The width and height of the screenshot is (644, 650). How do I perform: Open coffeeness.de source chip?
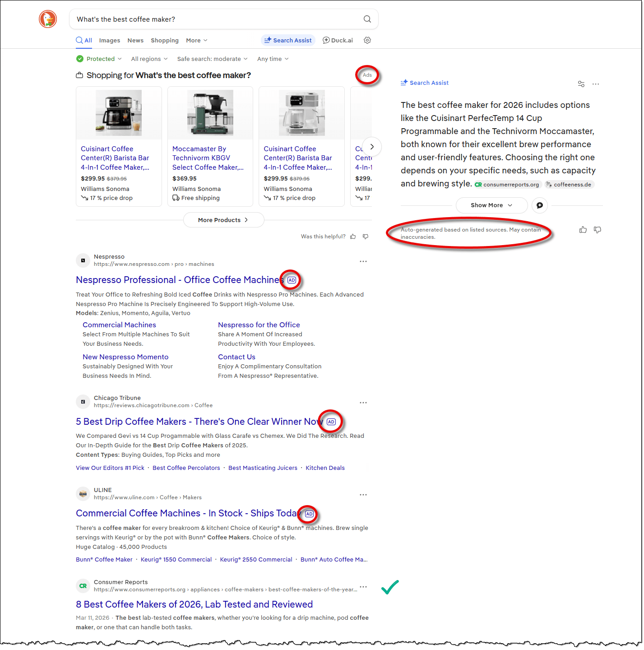tap(569, 185)
